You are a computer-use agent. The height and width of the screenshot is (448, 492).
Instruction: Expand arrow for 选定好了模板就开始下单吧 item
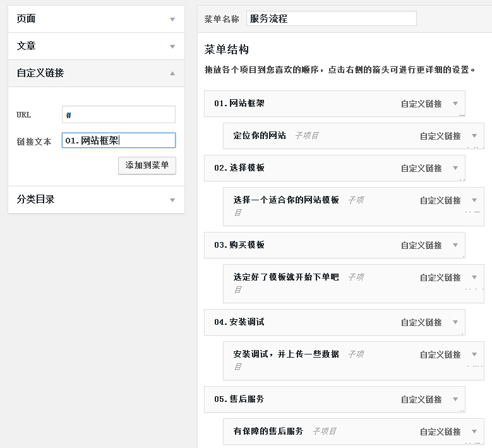(474, 277)
